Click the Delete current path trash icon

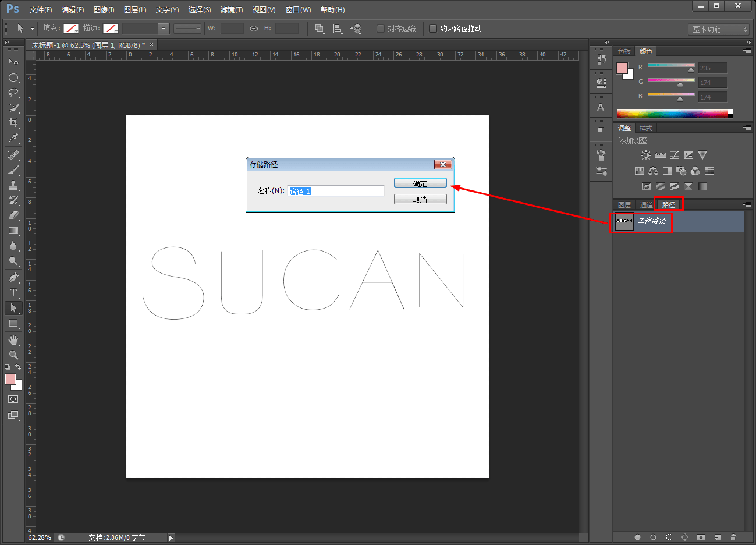[x=733, y=537]
